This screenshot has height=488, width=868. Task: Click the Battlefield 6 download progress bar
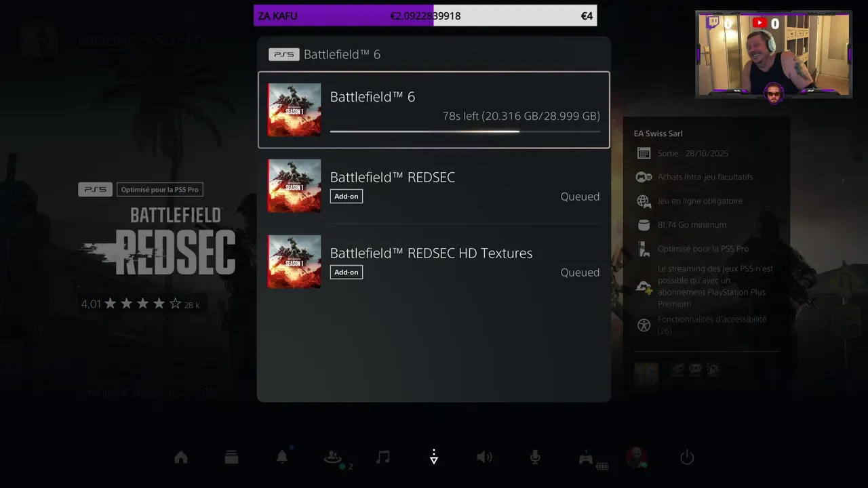click(465, 131)
